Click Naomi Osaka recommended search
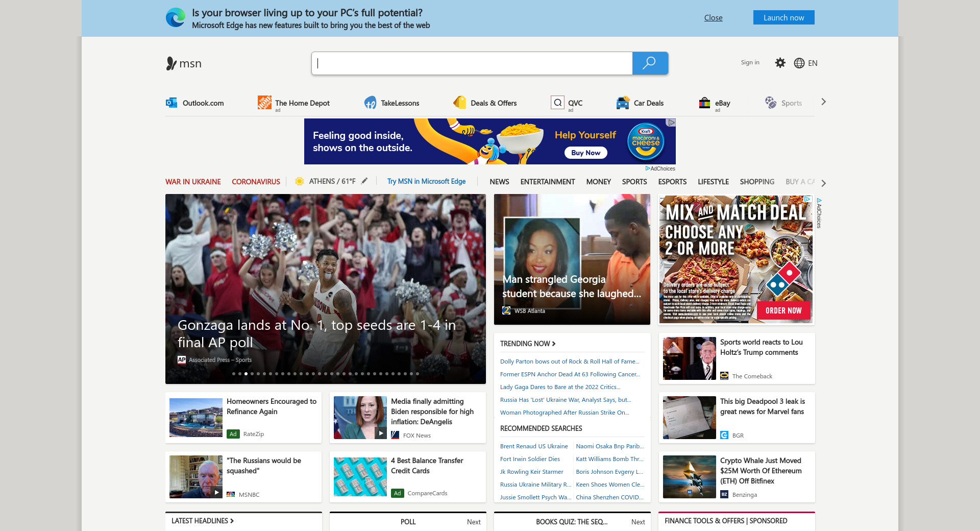980x531 pixels. 610,446
